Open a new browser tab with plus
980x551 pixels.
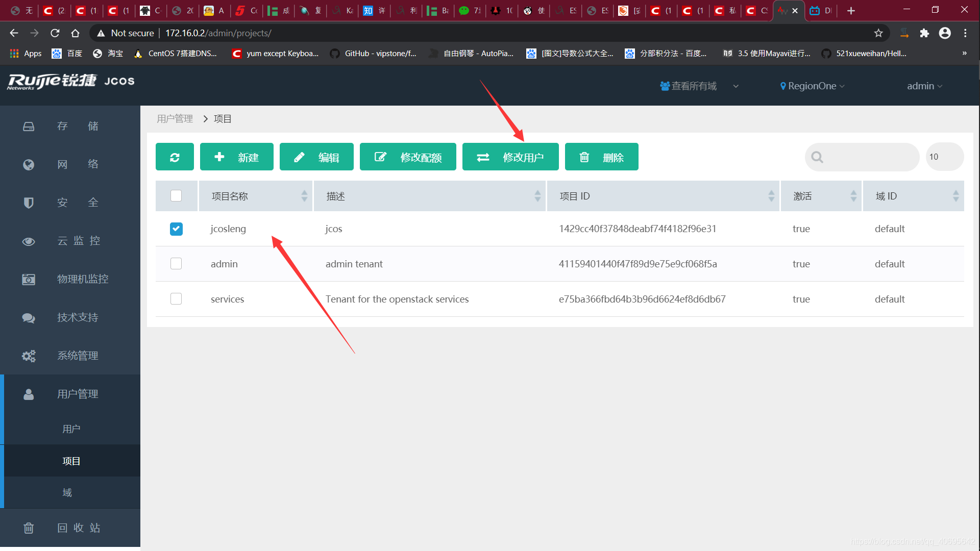(x=851, y=11)
